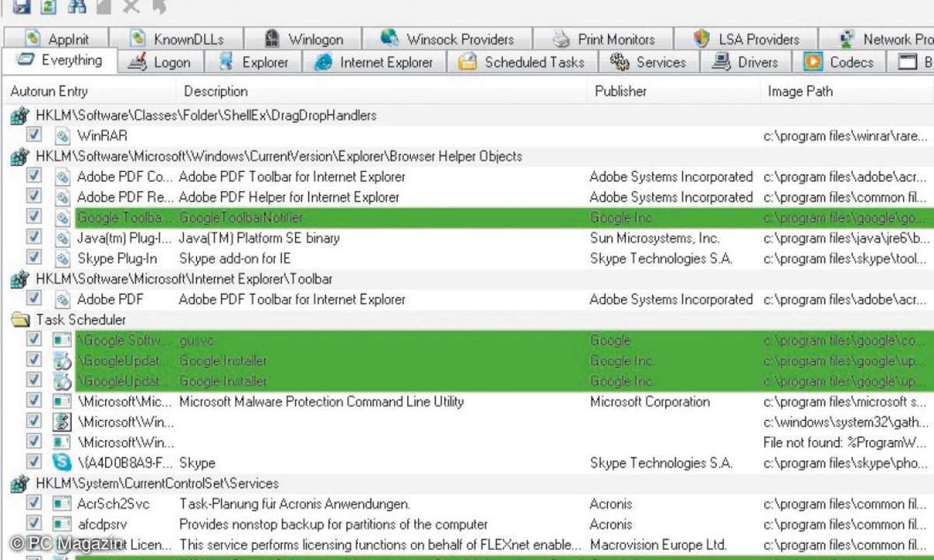The width and height of the screenshot is (934, 560).
Task: Click the AcrSch2Svc service icon
Action: click(x=62, y=504)
